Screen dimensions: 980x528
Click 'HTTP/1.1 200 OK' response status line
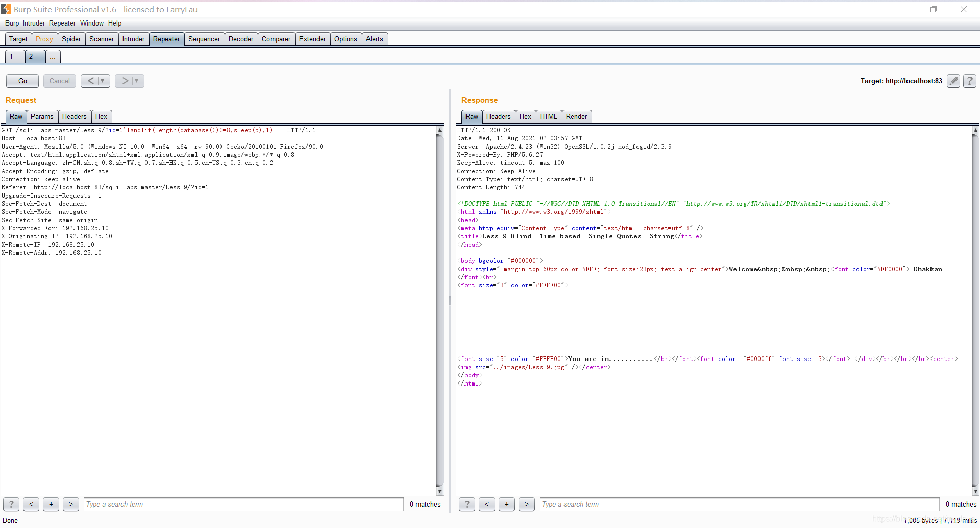(x=484, y=130)
